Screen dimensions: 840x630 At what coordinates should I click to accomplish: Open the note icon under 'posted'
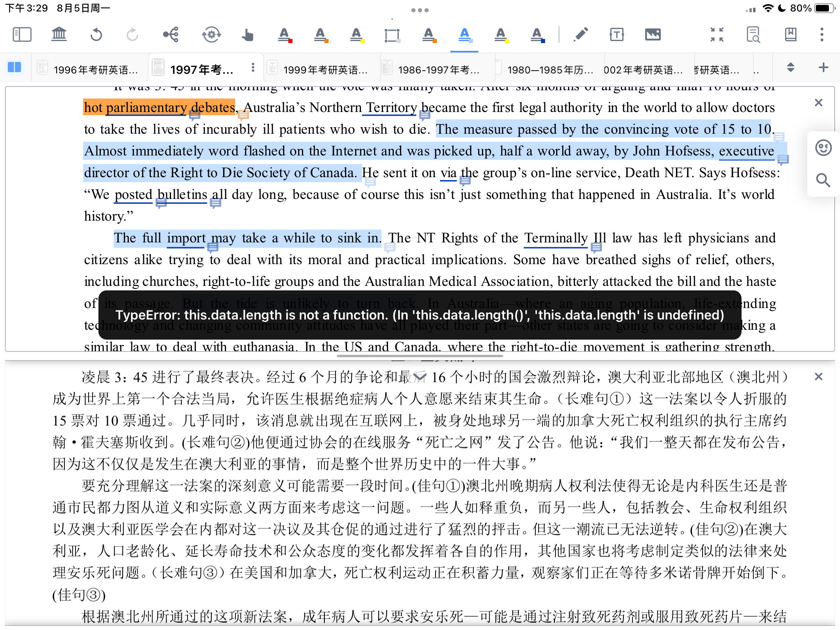click(x=161, y=203)
